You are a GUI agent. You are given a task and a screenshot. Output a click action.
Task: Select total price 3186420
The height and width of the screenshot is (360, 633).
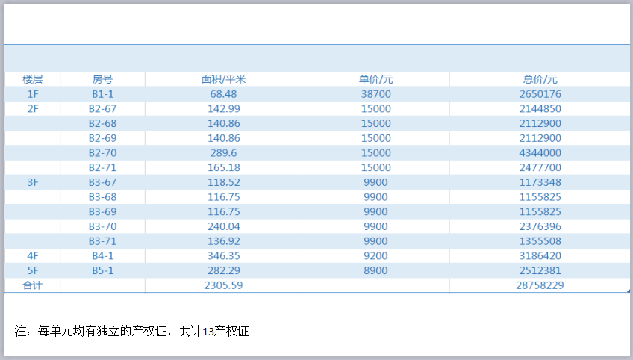tap(540, 256)
